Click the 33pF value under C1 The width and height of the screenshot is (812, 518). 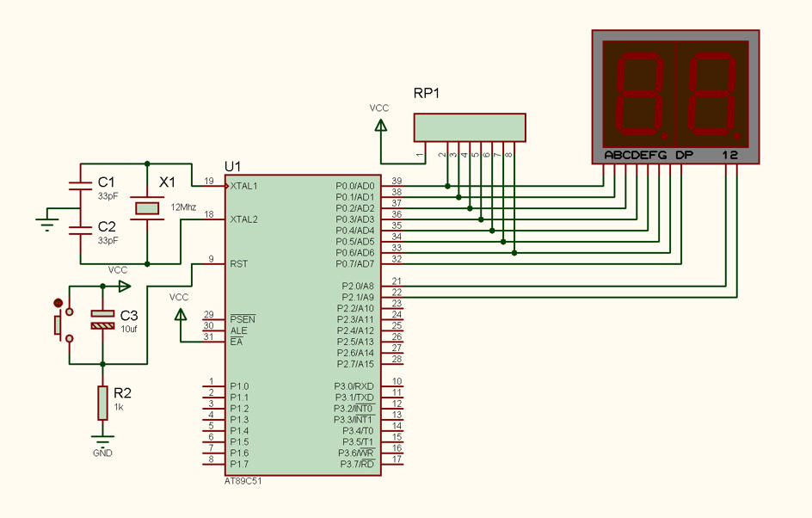tap(108, 196)
